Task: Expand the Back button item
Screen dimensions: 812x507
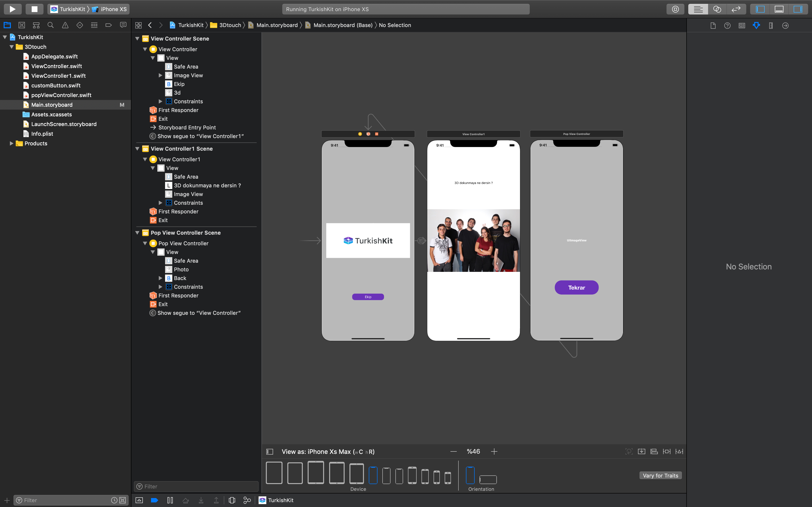Action: pyautogui.click(x=160, y=278)
